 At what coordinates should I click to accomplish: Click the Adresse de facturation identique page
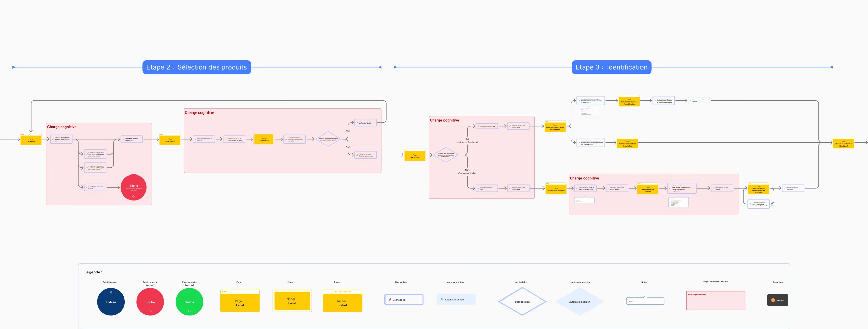pos(843,143)
